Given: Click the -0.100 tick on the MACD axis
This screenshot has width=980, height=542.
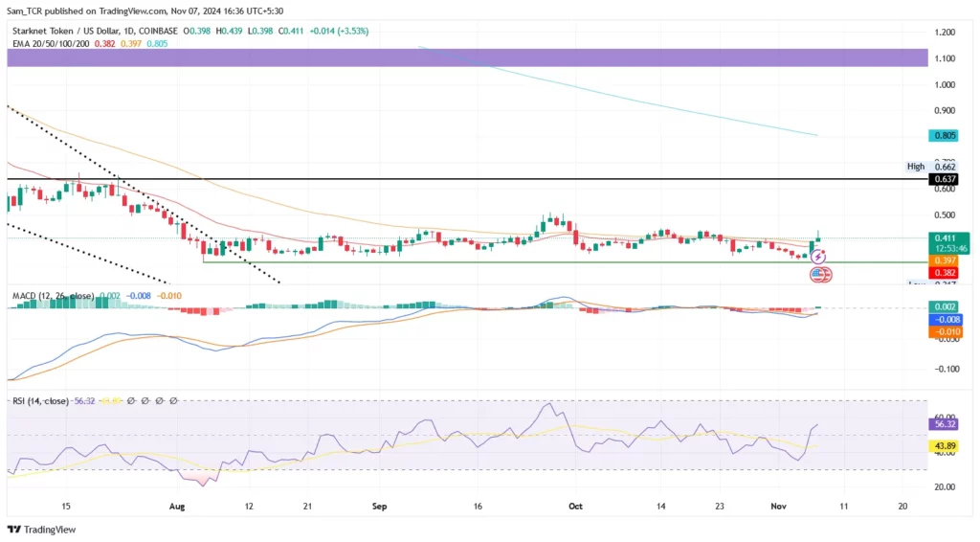Looking at the screenshot, I should 947,369.
